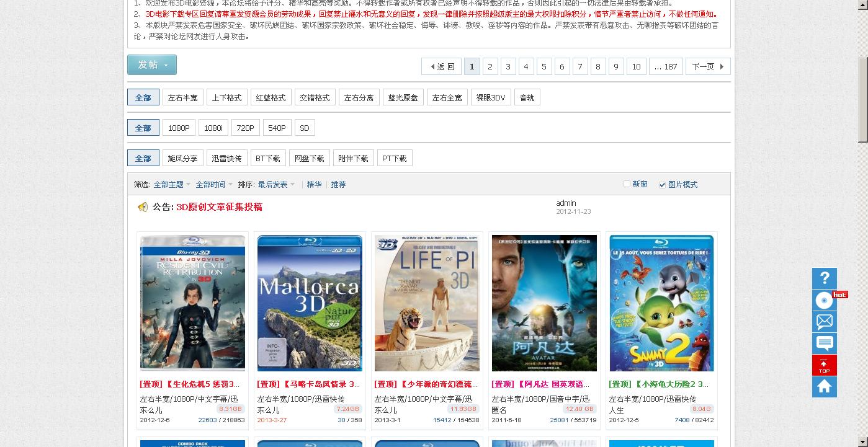This screenshot has height=447, width=868.
Task: Click author 人生 under Sammy 2 post
Action: (x=617, y=410)
